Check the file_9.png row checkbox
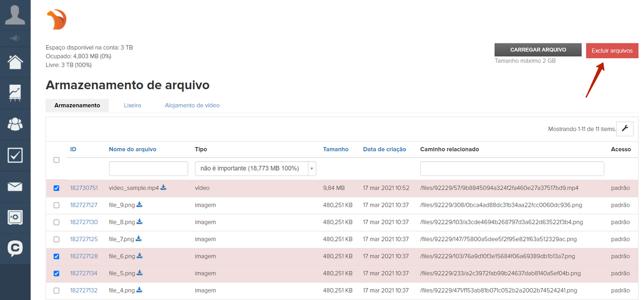This screenshot has width=644, height=300. coord(57,205)
